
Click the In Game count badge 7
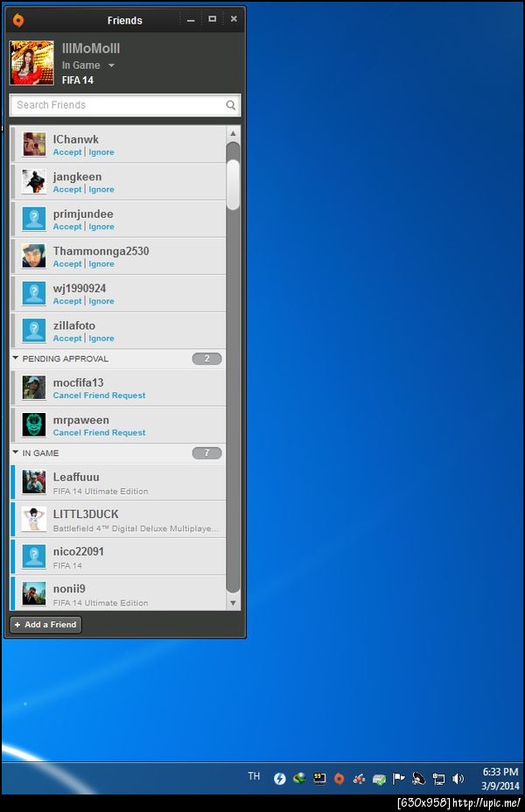point(206,453)
